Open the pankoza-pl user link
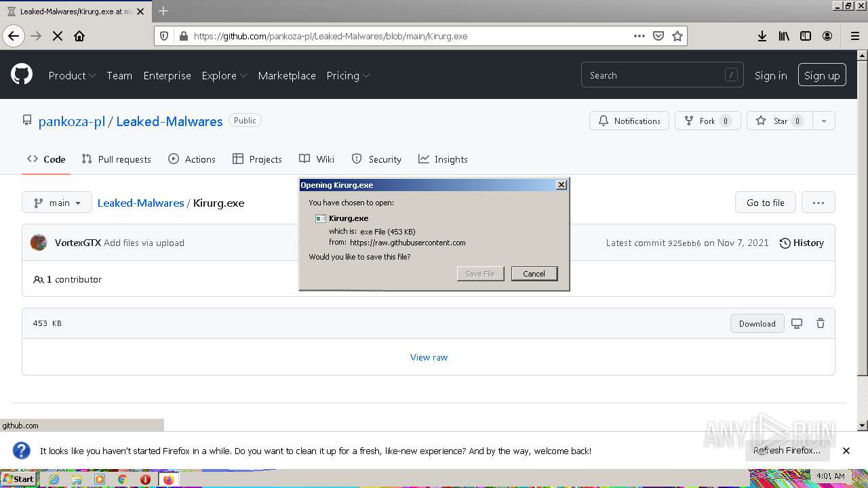868x488 pixels. 72,121
